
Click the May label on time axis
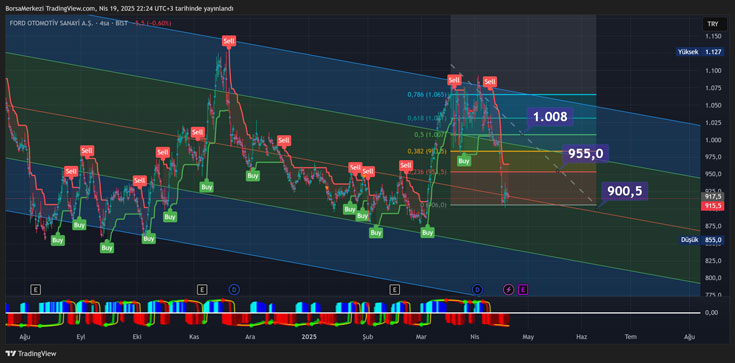click(x=528, y=337)
